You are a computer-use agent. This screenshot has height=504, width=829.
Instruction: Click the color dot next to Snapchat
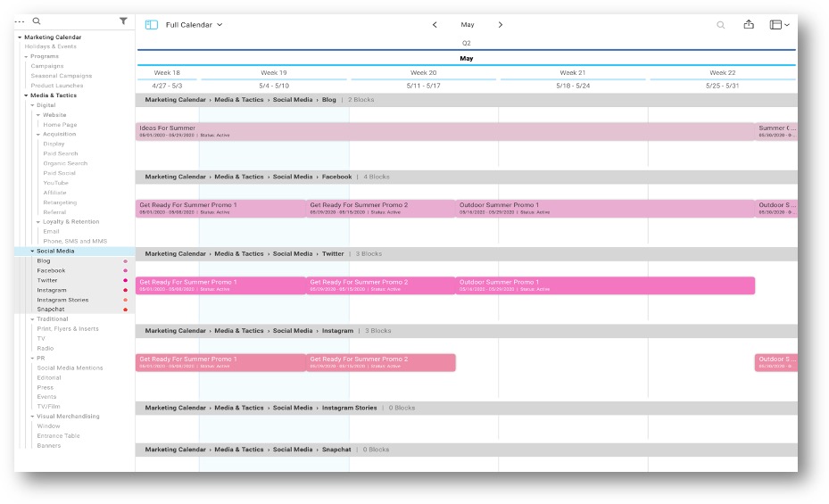coord(125,310)
